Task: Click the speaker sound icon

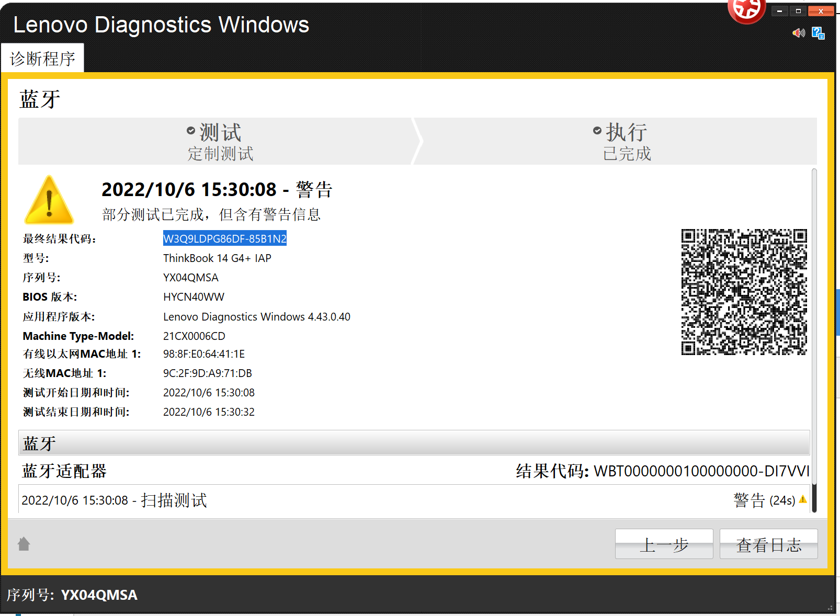Action: pyautogui.click(x=798, y=33)
